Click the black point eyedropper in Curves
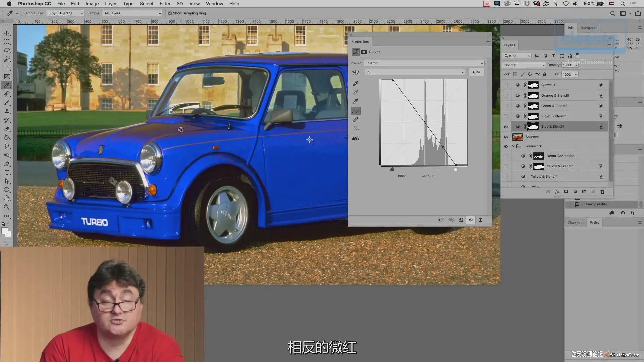Image resolution: width=644 pixels, height=362 pixels. click(x=356, y=83)
